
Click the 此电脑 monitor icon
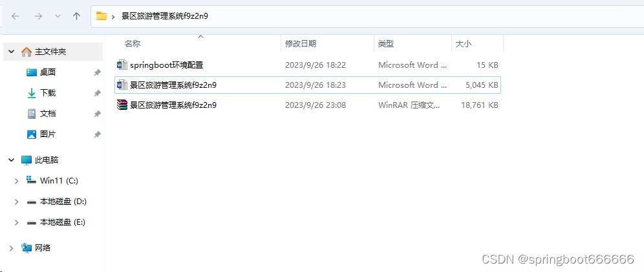coord(27,160)
